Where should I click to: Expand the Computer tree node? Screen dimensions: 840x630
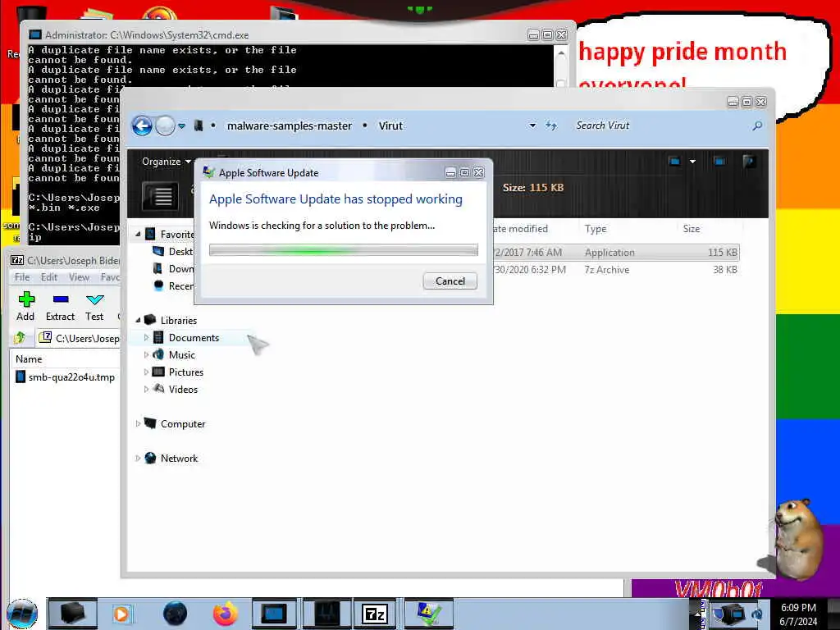point(138,424)
